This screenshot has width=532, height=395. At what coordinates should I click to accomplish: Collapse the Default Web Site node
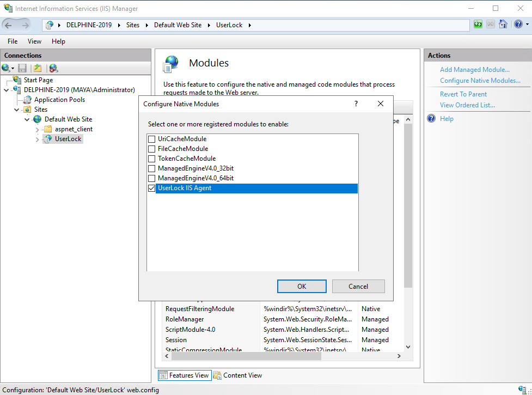click(27, 119)
